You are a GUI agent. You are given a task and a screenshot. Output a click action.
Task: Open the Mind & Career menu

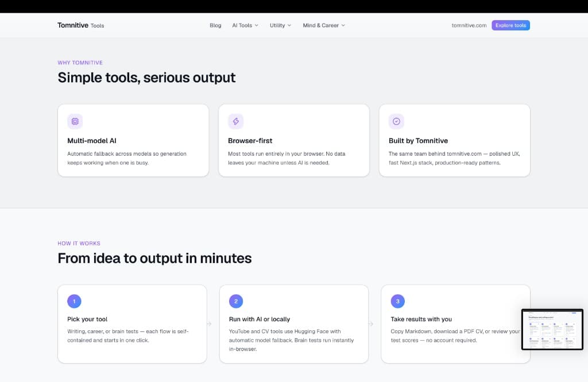point(324,25)
